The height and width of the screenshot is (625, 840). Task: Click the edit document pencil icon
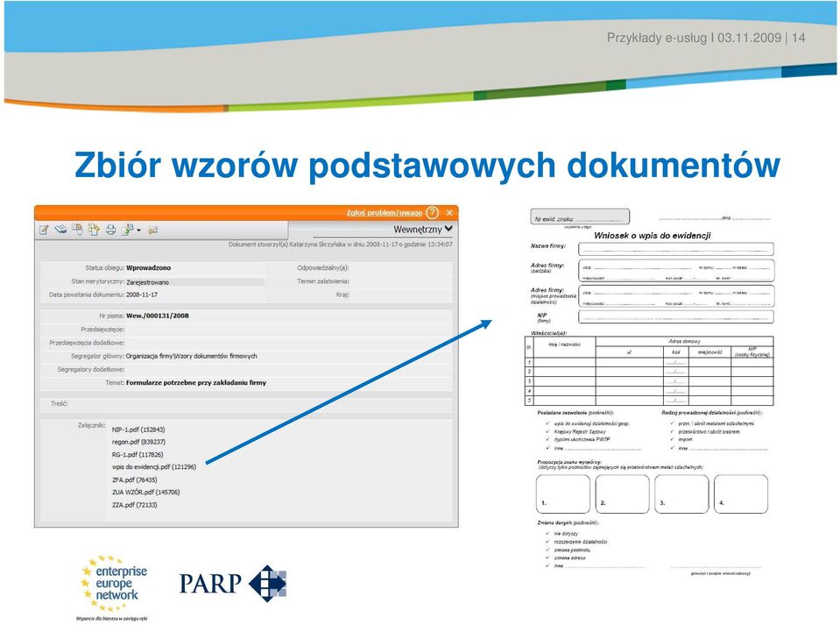pos(44,230)
